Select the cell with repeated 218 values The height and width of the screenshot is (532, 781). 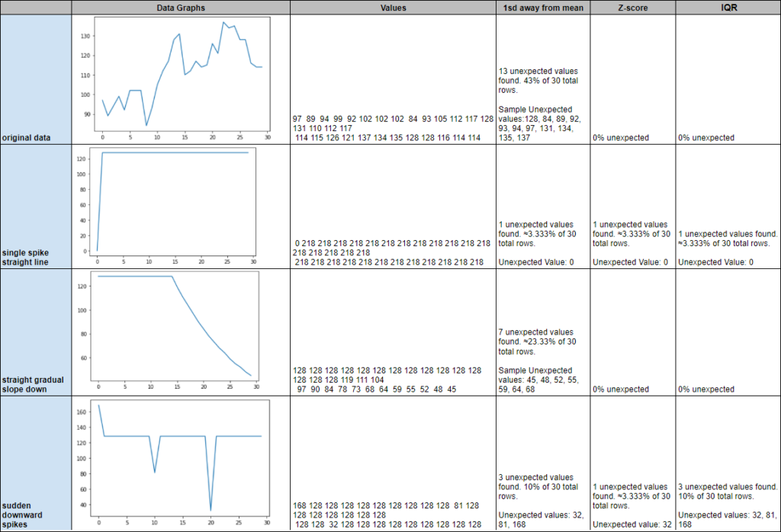393,207
